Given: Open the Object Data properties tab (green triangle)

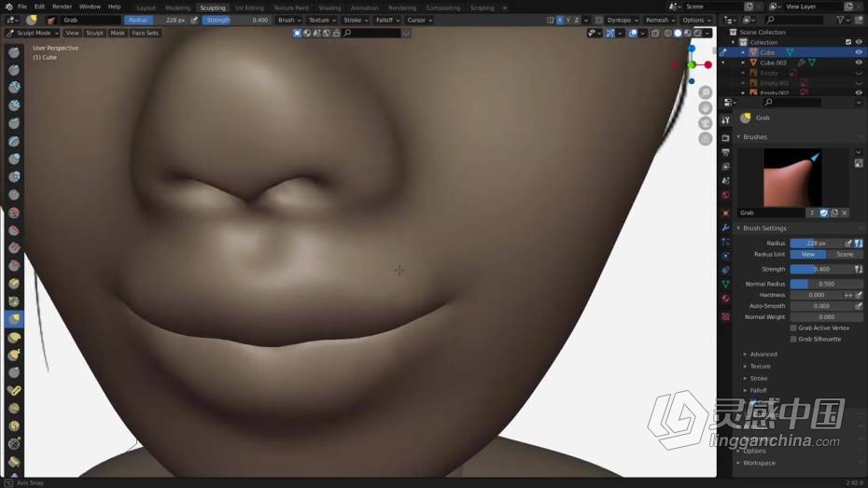Looking at the screenshot, I should pyautogui.click(x=726, y=285).
